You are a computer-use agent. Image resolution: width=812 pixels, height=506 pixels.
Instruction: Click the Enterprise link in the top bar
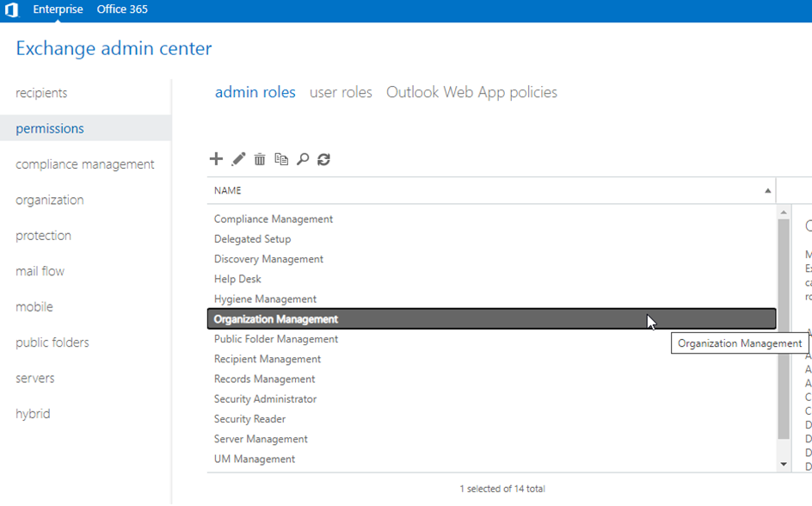pos(58,9)
